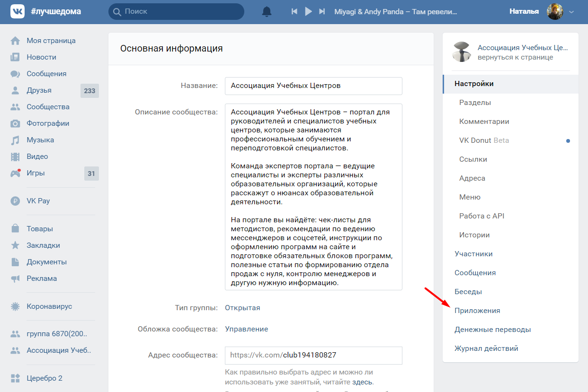
Task: Go to Новости feed
Action: [42, 57]
